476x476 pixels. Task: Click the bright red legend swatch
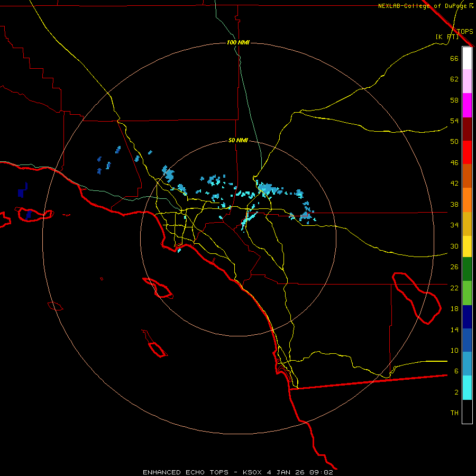click(x=467, y=152)
